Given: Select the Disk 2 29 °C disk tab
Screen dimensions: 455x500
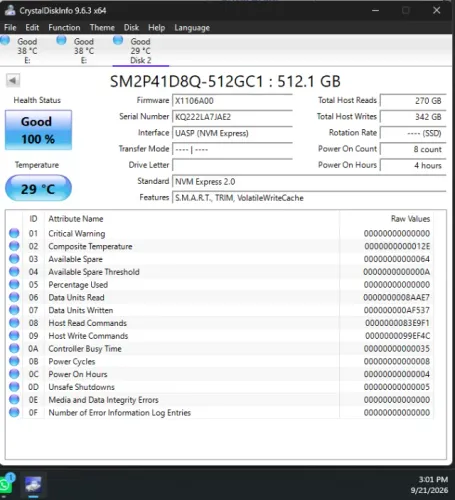Looking at the screenshot, I should click(x=140, y=51).
